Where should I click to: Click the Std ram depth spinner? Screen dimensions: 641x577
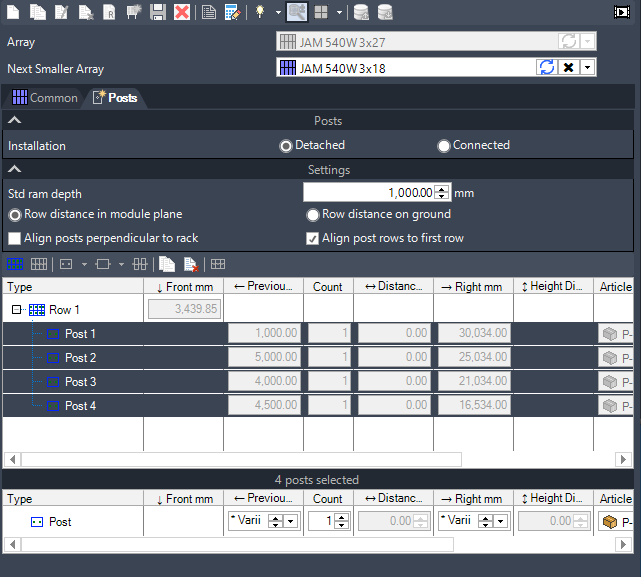coord(442,192)
